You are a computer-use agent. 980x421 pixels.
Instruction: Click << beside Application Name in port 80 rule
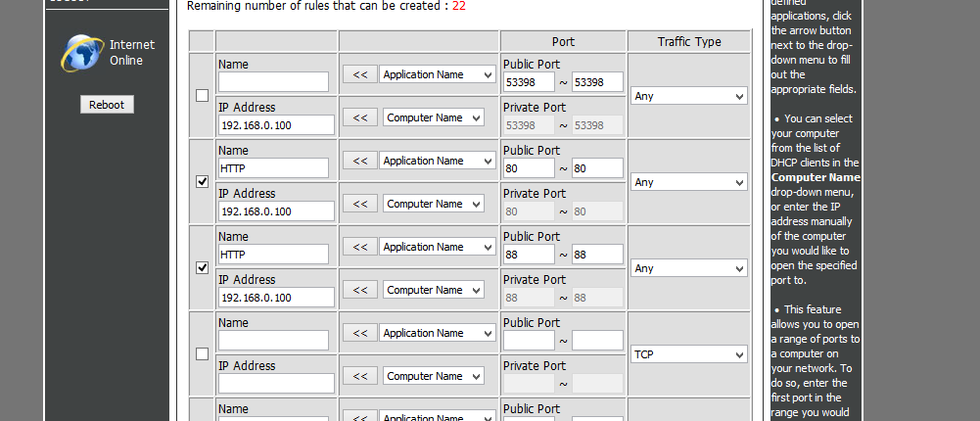pos(360,161)
